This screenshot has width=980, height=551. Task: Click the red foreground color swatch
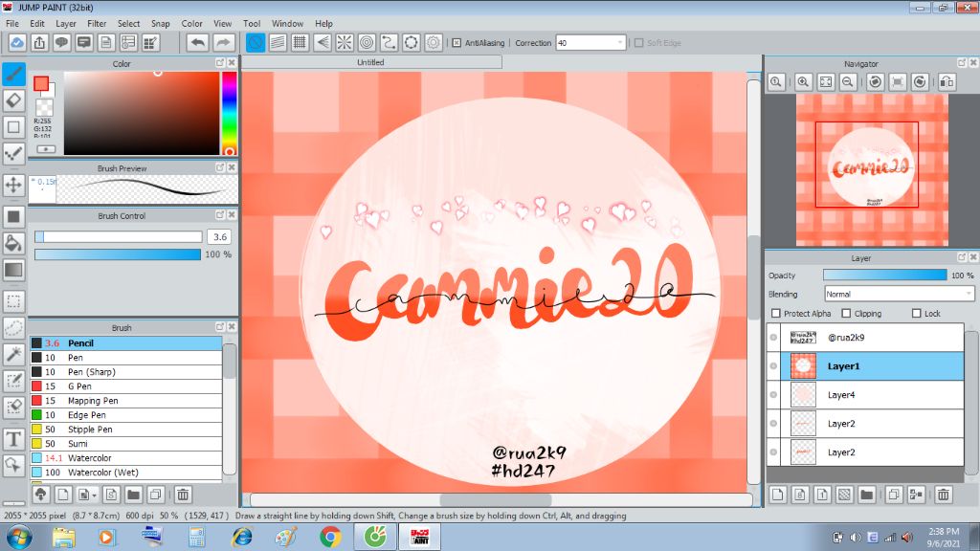coord(41,84)
